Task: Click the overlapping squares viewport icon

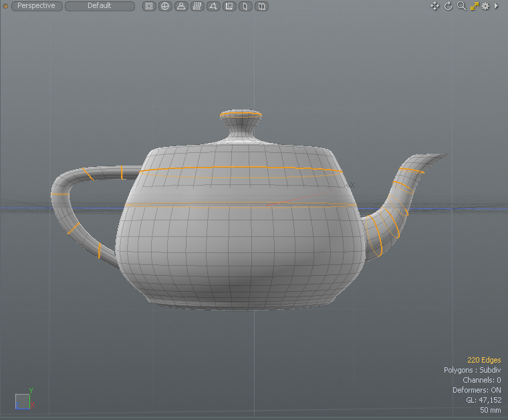Action: (229, 6)
